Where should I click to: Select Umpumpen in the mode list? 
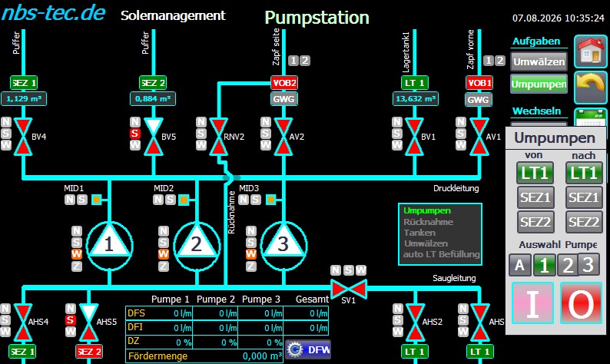(427, 210)
